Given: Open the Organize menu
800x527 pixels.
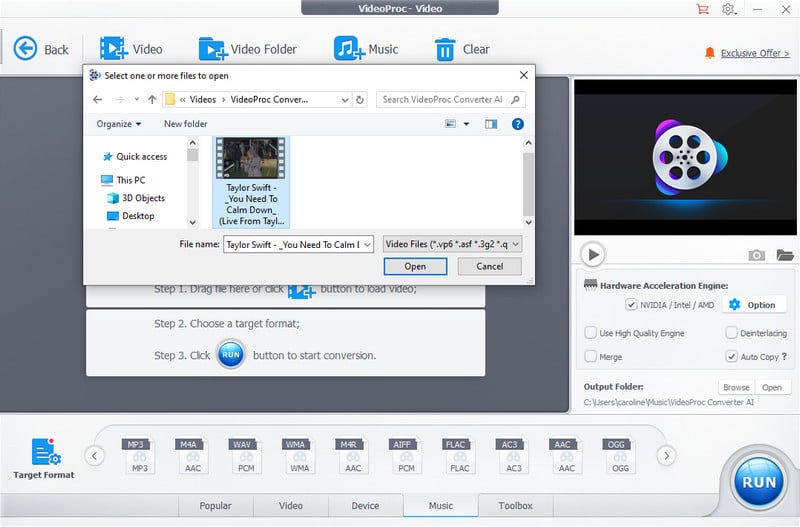Looking at the screenshot, I should click(119, 124).
